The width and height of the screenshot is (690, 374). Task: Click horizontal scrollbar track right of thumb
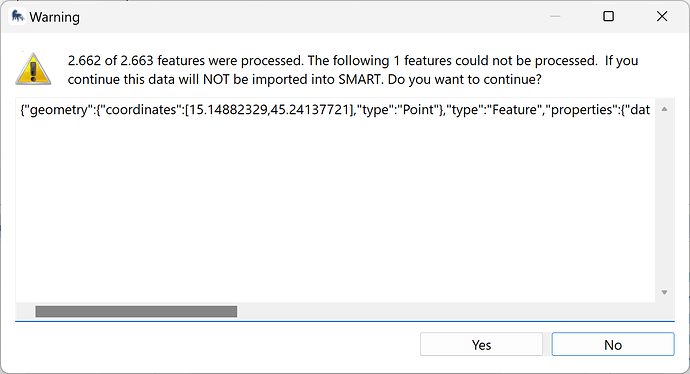[x=444, y=312]
